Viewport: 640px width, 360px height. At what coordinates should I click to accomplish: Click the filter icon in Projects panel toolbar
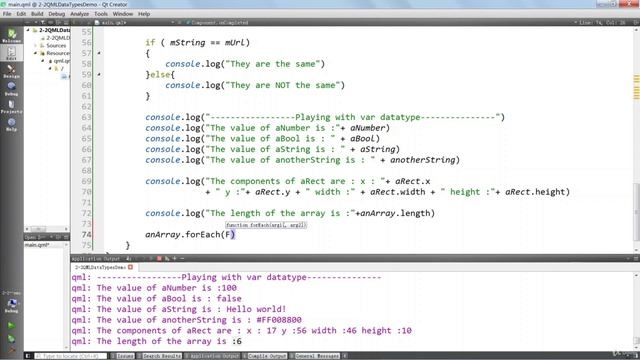point(42,22)
